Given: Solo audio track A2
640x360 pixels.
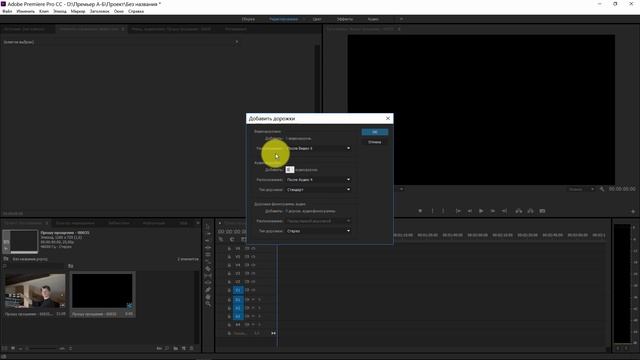Looking at the screenshot, I should [259, 308].
